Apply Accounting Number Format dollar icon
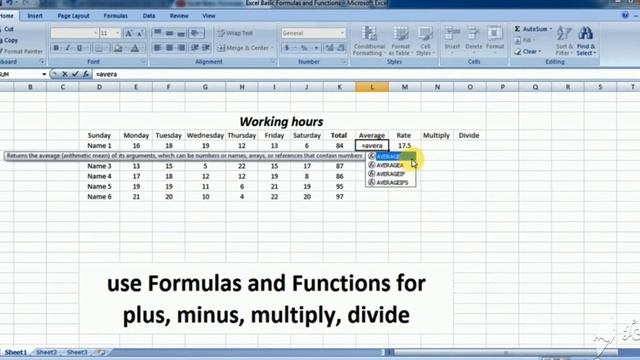The height and width of the screenshot is (360, 640). (287, 48)
